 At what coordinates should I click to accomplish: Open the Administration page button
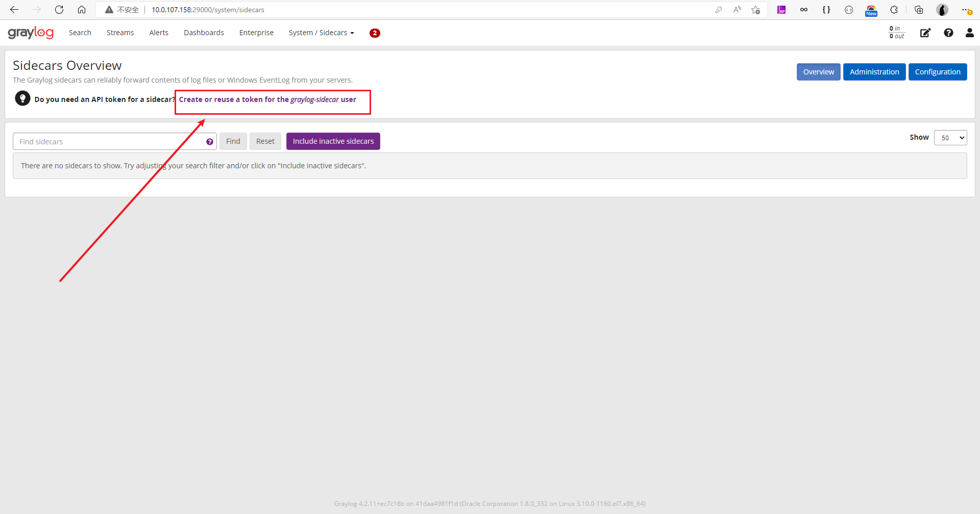tap(874, 72)
